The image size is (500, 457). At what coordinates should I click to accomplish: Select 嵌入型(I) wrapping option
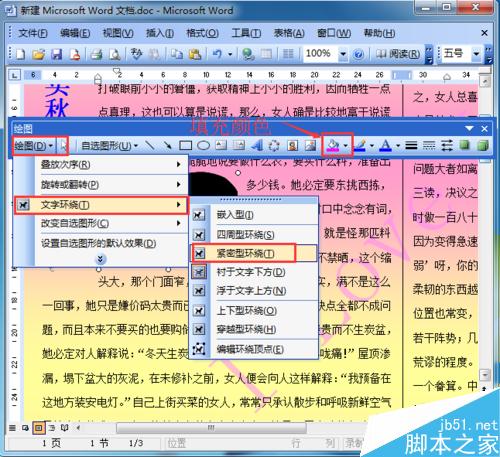coord(254,215)
